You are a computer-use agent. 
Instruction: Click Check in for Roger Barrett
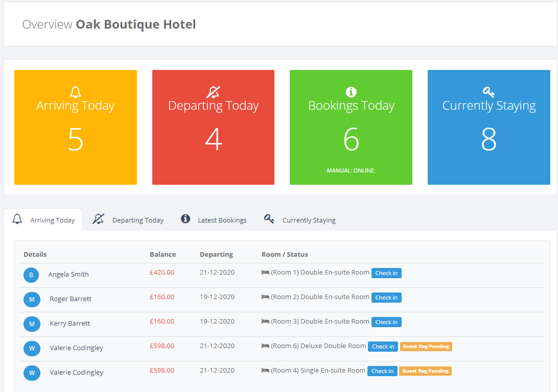(x=386, y=297)
